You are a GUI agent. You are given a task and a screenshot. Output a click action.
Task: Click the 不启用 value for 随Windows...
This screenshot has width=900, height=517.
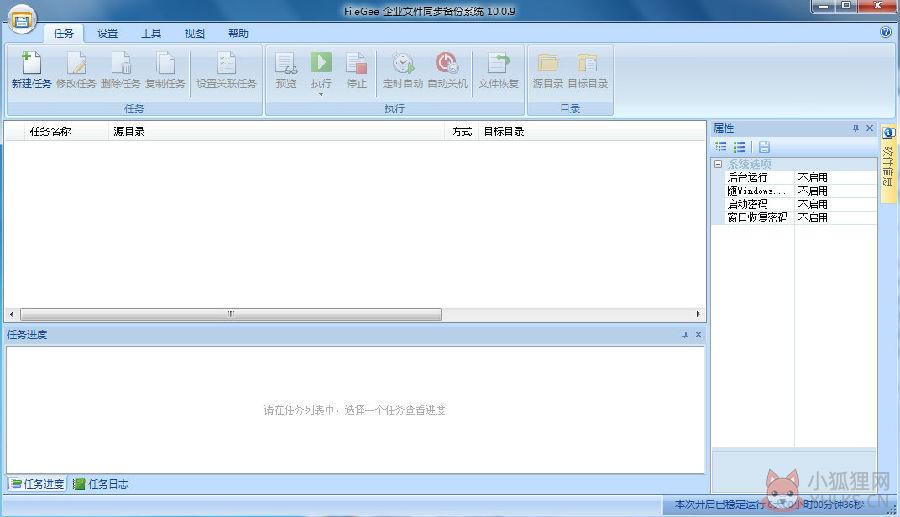pos(812,191)
